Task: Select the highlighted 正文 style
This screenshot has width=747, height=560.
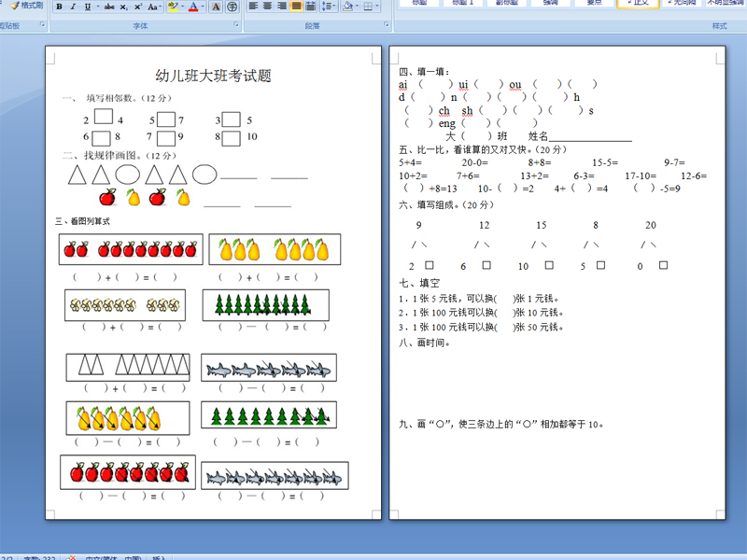Action: [x=638, y=4]
